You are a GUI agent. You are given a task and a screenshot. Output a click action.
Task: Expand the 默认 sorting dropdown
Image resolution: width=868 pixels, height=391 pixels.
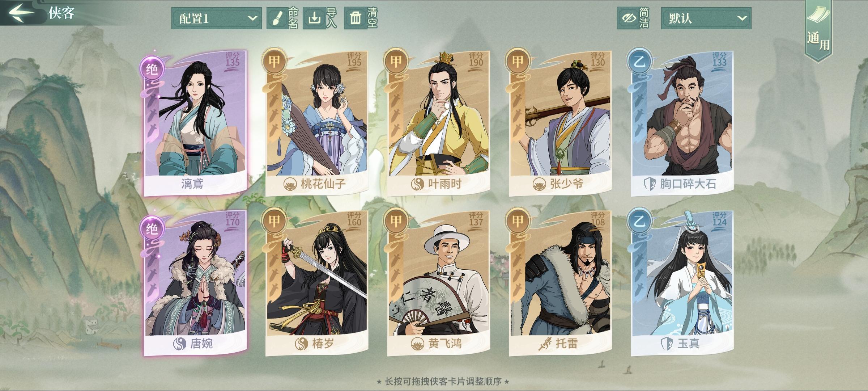(706, 18)
